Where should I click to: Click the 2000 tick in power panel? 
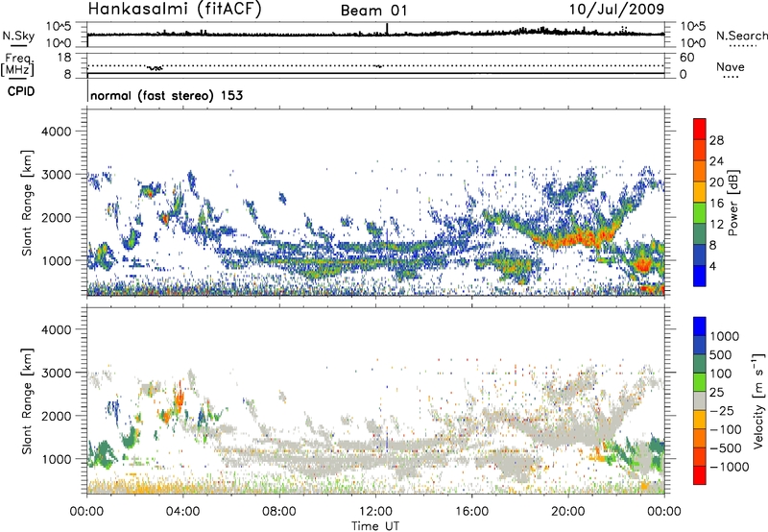pyautogui.click(x=57, y=217)
